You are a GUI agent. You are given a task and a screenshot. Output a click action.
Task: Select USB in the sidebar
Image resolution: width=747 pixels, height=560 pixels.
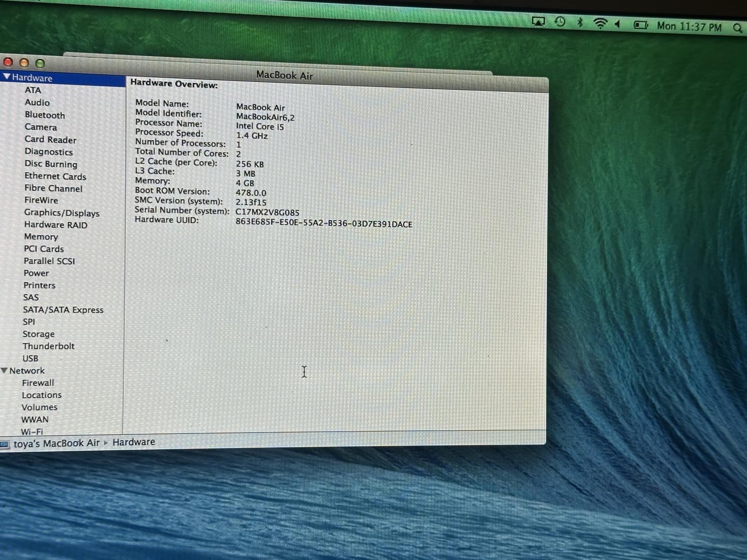pyautogui.click(x=30, y=358)
